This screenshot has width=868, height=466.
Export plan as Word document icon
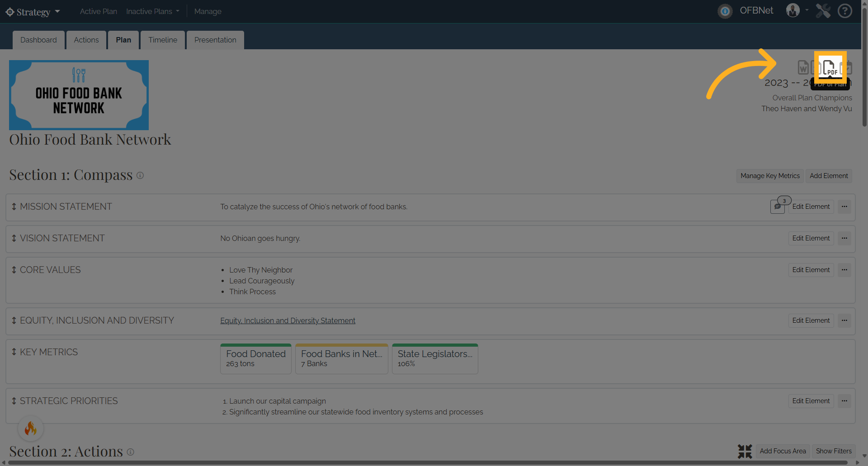[x=803, y=67]
